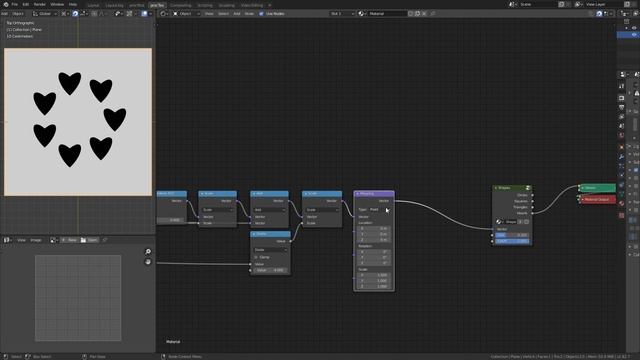The image size is (640, 360).
Task: Adjust the Size slider in Shapes node
Action: point(512,235)
